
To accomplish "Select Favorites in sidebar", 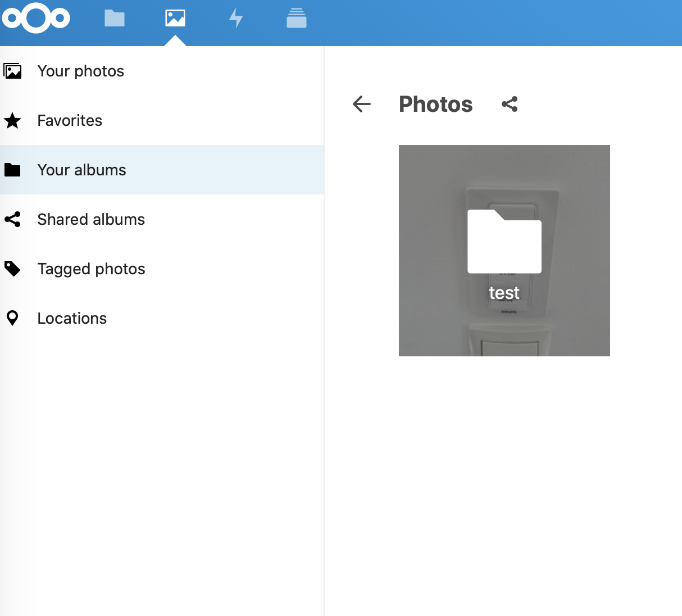I will click(x=162, y=120).
